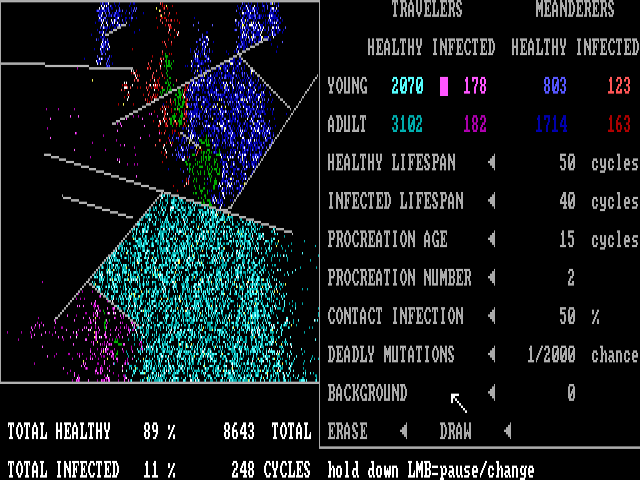Image resolution: width=640 pixels, height=480 pixels.
Task: Click the arrow next to PROCREATION NUMBER
Action: coord(491,278)
